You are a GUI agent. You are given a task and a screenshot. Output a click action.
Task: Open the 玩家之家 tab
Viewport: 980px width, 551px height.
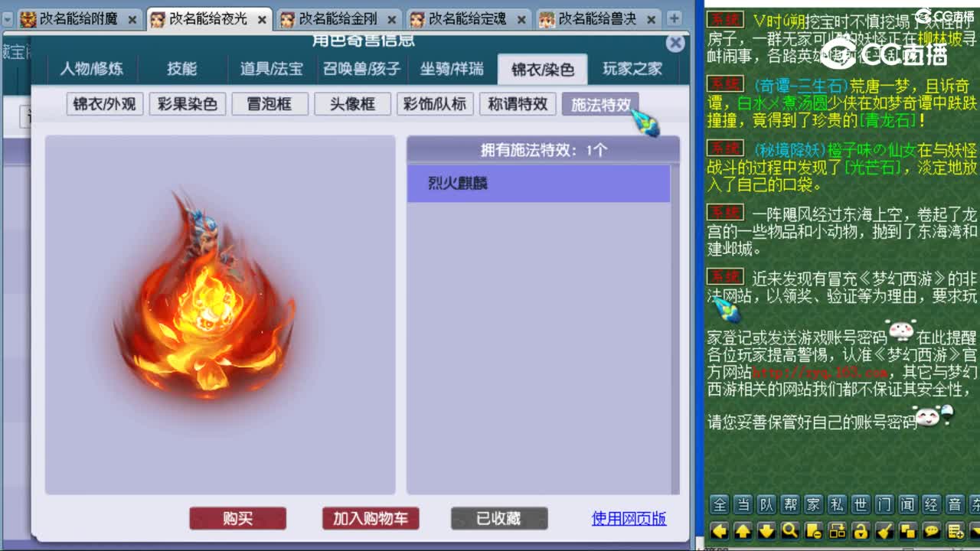click(x=632, y=69)
